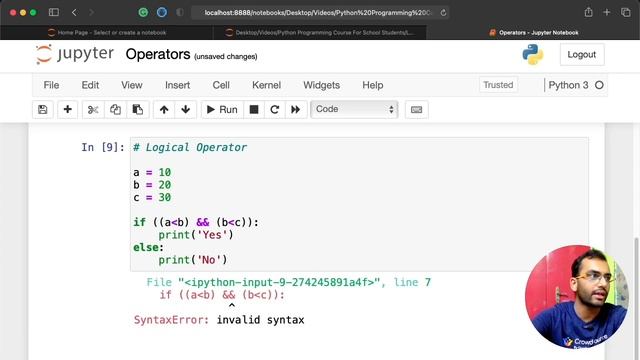Click the Jupyter logo
This screenshot has height=360, width=640.
[x=75, y=54]
